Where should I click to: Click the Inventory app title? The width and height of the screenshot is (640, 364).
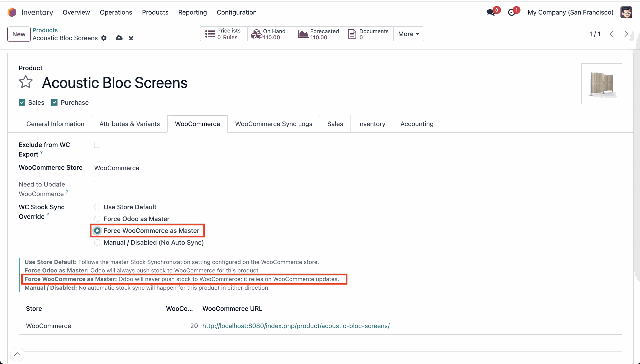(37, 12)
